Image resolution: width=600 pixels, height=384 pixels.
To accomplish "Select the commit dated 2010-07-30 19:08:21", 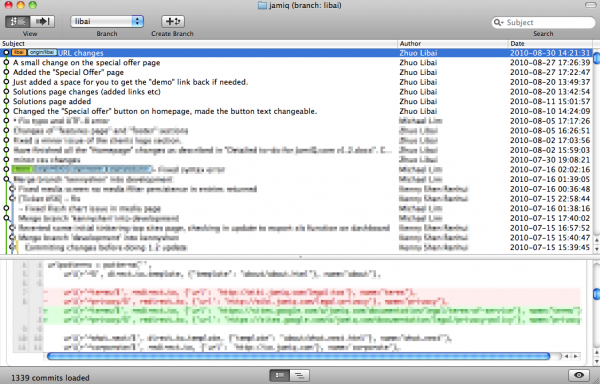I will [296, 160].
